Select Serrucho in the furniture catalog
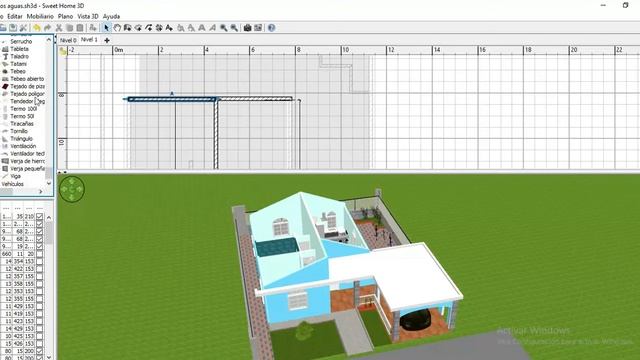This screenshot has height=360, width=640. click(21, 41)
